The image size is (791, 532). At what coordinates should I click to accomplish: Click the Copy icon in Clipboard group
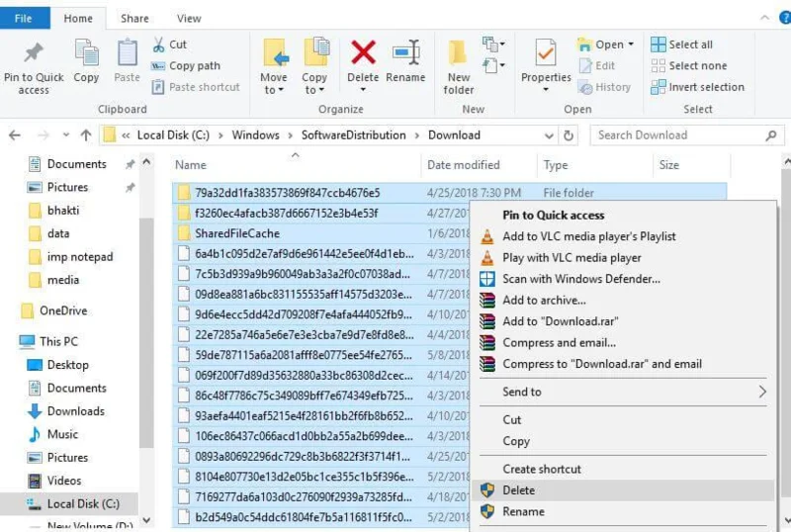pyautogui.click(x=86, y=52)
